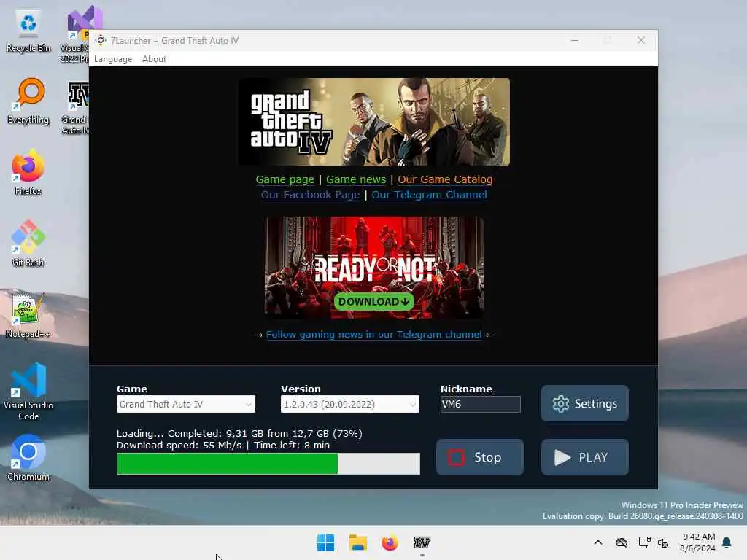The image size is (747, 560).
Task: Open the Windows Start menu
Action: (x=326, y=542)
